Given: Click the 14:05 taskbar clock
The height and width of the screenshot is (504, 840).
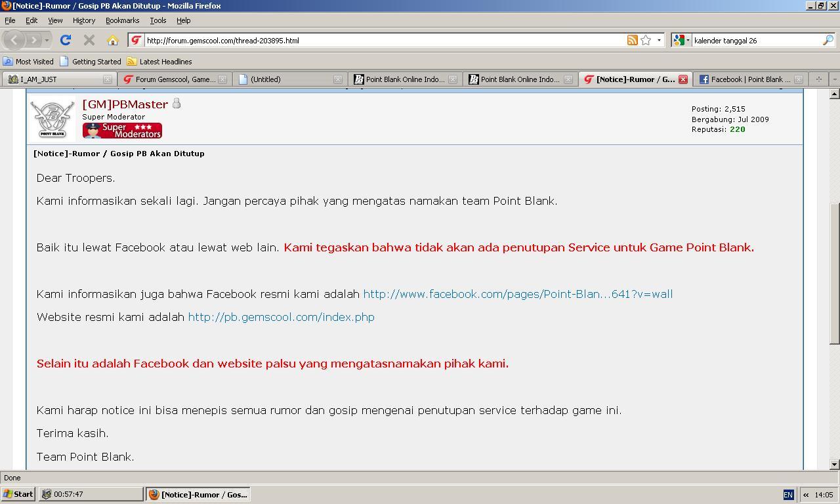Looking at the screenshot, I should click(824, 495).
